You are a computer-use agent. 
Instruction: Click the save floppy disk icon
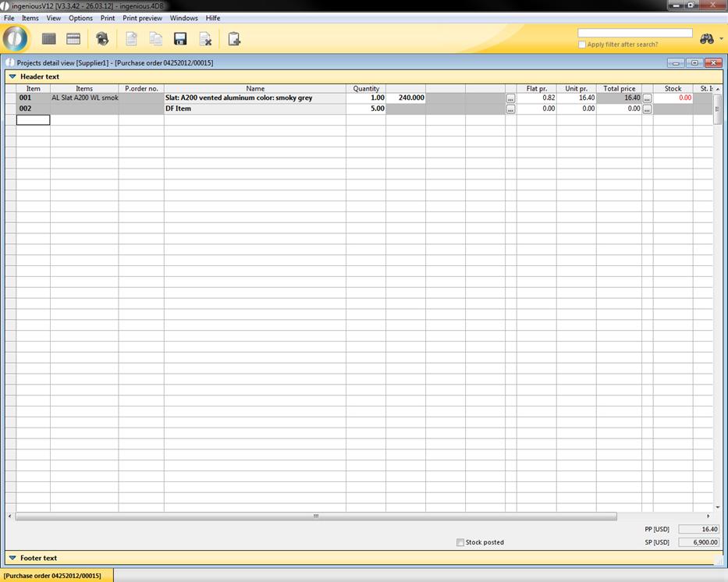[x=180, y=39]
